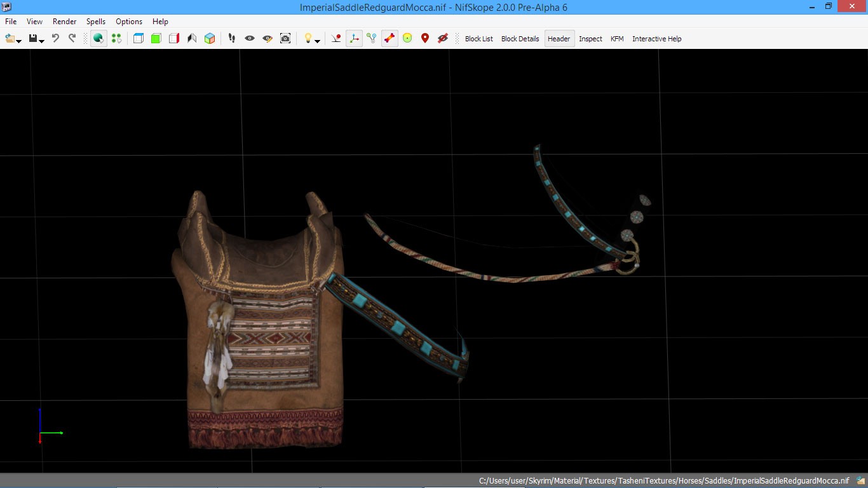Click the Undo arrow icon
Image resolution: width=868 pixels, height=488 pixels.
pyautogui.click(x=56, y=39)
